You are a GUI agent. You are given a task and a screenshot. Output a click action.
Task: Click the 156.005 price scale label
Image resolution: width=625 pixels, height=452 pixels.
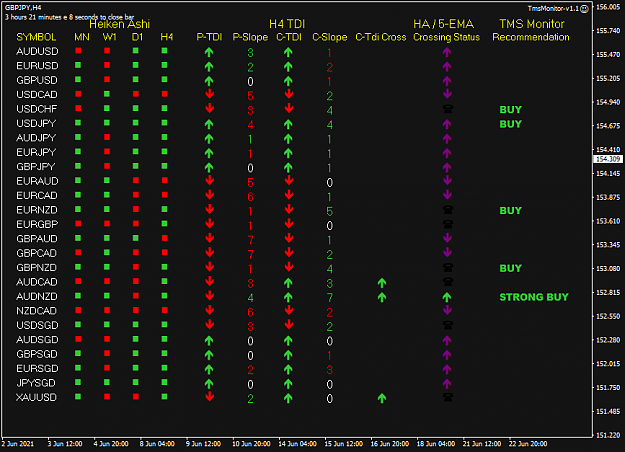[x=608, y=7]
